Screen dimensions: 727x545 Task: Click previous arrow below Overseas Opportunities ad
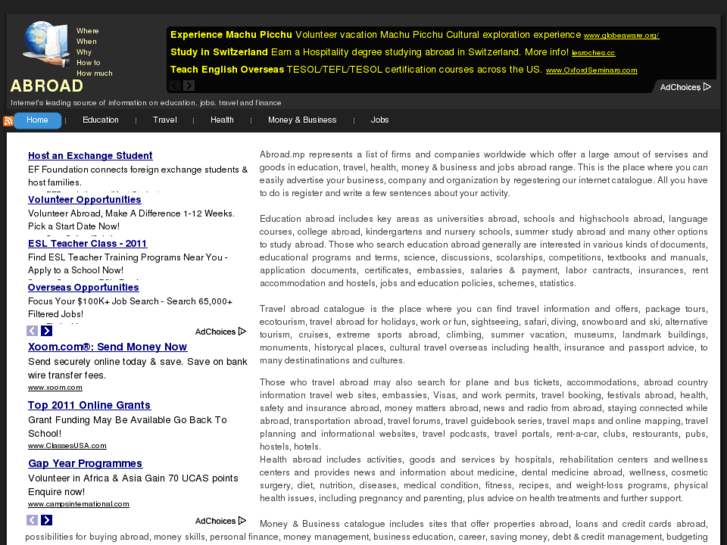pos(32,331)
